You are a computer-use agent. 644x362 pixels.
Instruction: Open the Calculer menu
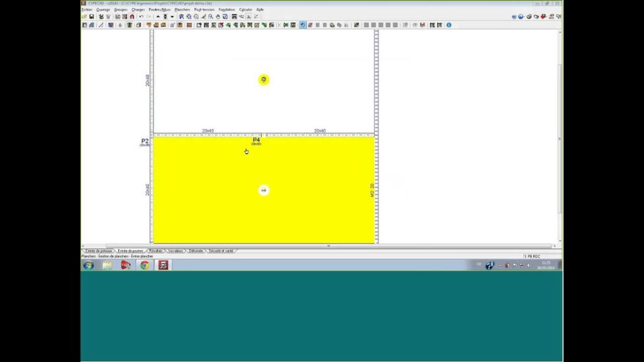[246, 10]
